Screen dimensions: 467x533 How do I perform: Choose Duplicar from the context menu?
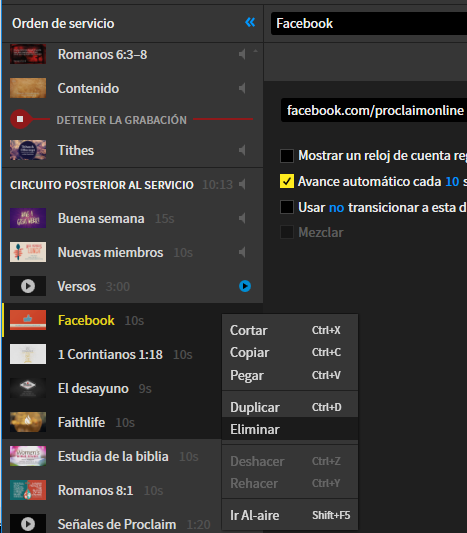point(290,407)
